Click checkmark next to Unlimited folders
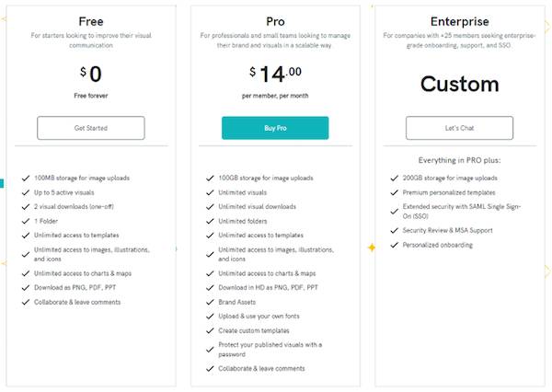The width and height of the screenshot is (552, 392). [210, 221]
